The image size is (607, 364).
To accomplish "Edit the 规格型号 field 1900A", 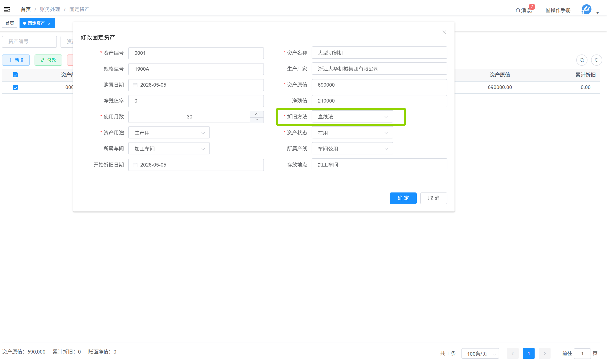I will [x=196, y=69].
